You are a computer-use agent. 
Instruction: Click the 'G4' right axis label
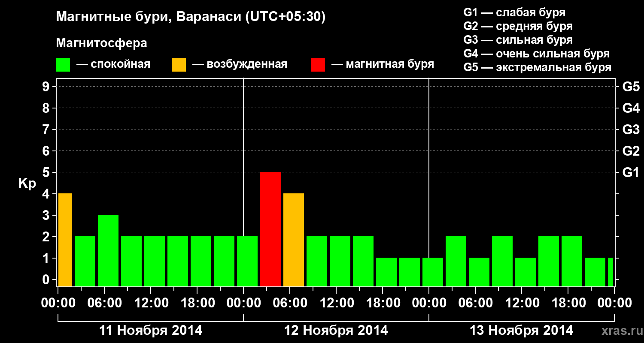click(x=631, y=108)
